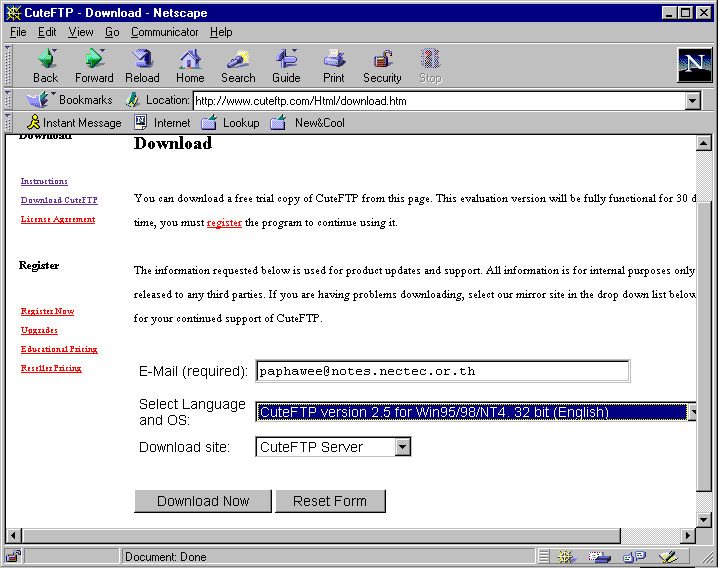Click the horizontal scrollbar right arrow
This screenshot has height=568, width=718.
(687, 535)
